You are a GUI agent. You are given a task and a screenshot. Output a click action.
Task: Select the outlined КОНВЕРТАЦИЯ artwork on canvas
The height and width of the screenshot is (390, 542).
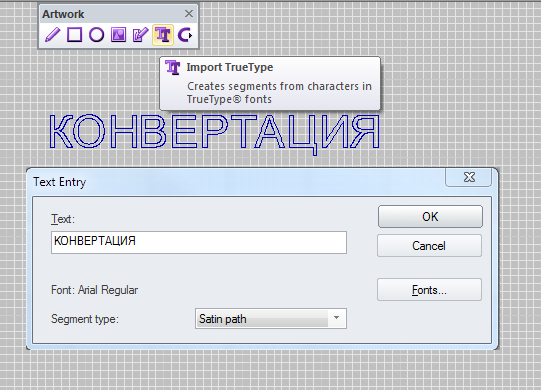click(x=214, y=133)
